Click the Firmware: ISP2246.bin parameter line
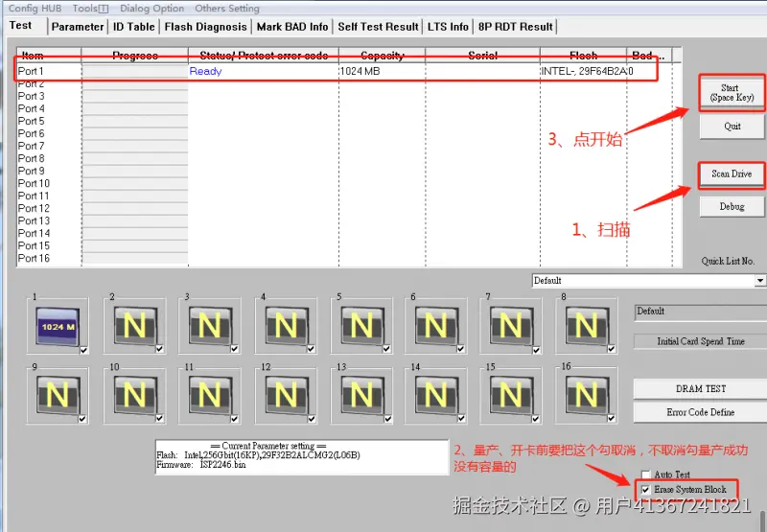This screenshot has width=767, height=532. 201,465
